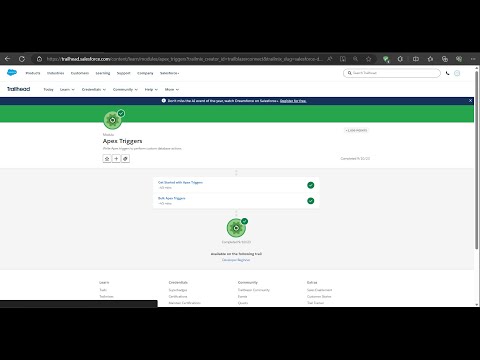This screenshot has width=480, height=360.
Task: Add module to trailmix with plus button
Action: [x=116, y=159]
